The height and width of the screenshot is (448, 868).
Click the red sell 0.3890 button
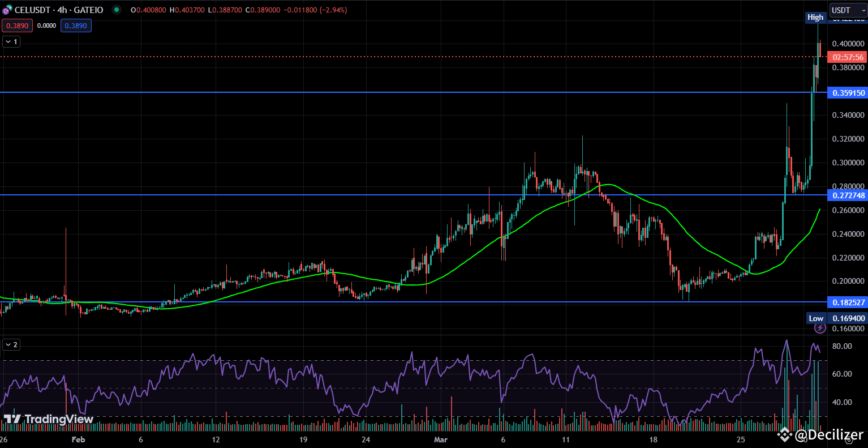(17, 25)
